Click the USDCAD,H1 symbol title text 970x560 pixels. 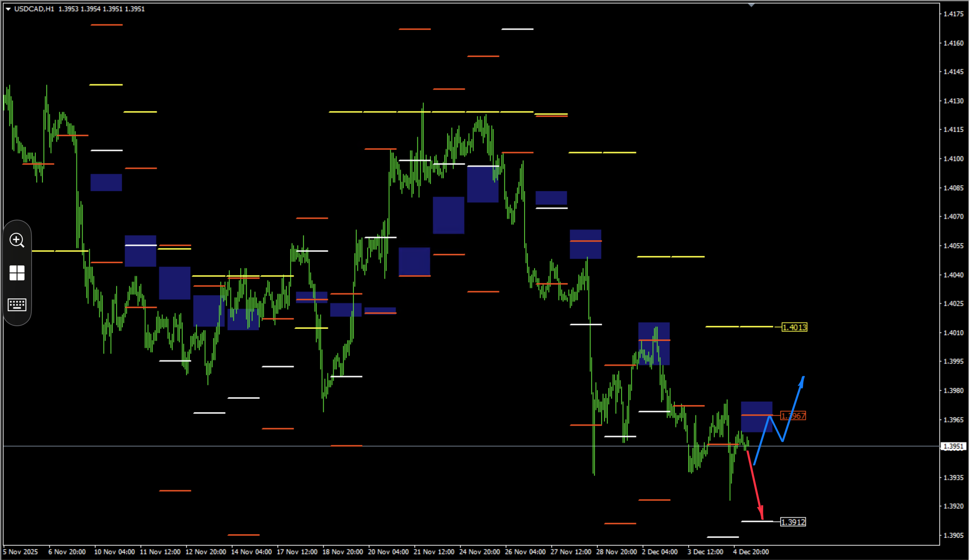pos(34,9)
